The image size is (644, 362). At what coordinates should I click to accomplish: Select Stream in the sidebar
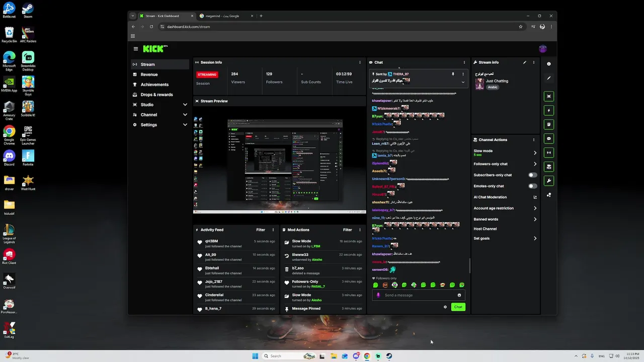[160, 64]
